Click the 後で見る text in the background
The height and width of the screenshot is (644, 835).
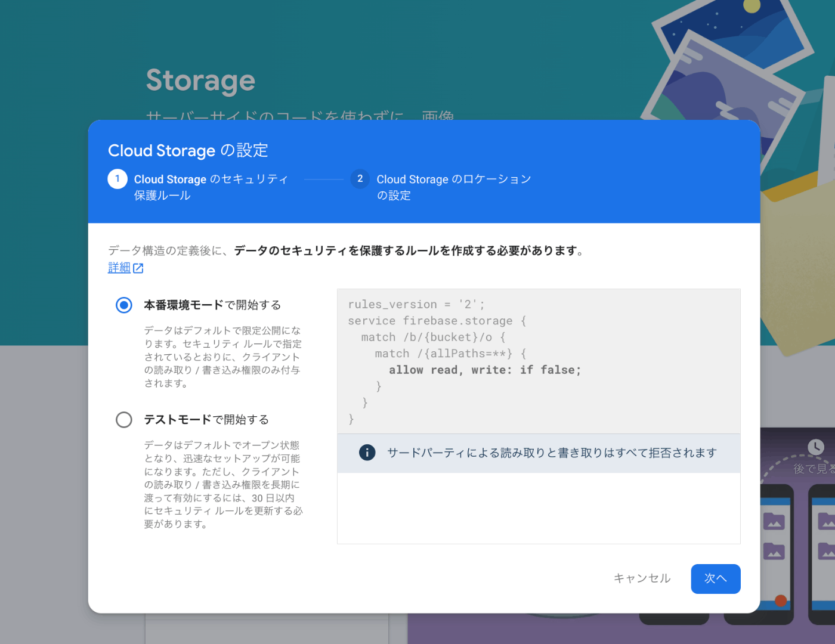point(814,469)
